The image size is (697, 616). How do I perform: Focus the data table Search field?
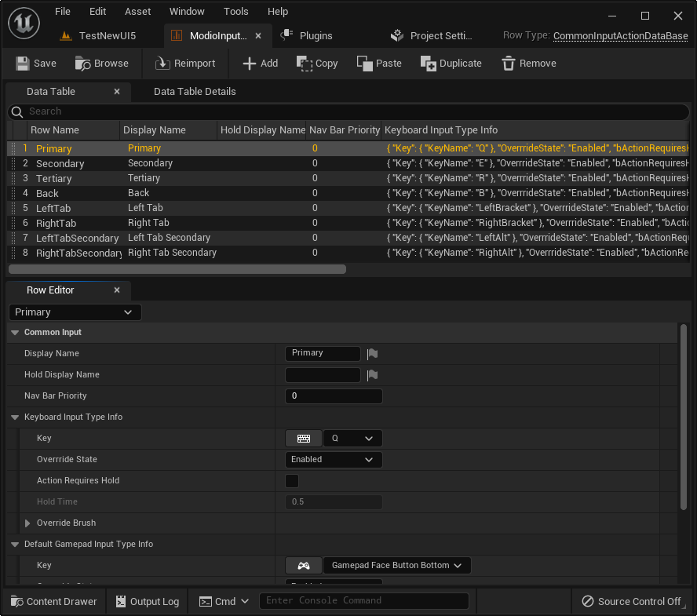point(348,111)
